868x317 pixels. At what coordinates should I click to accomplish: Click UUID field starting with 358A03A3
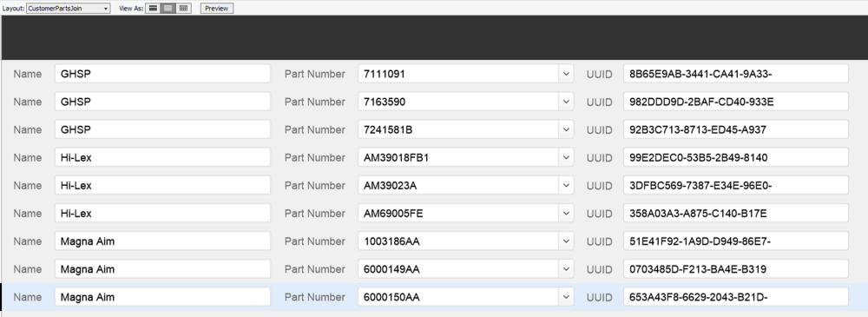tap(736, 213)
